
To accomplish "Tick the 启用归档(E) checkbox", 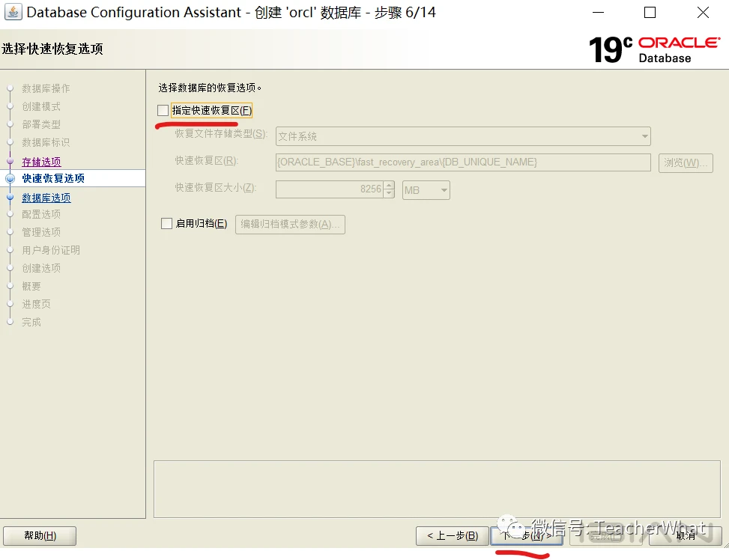I will pyautogui.click(x=166, y=224).
